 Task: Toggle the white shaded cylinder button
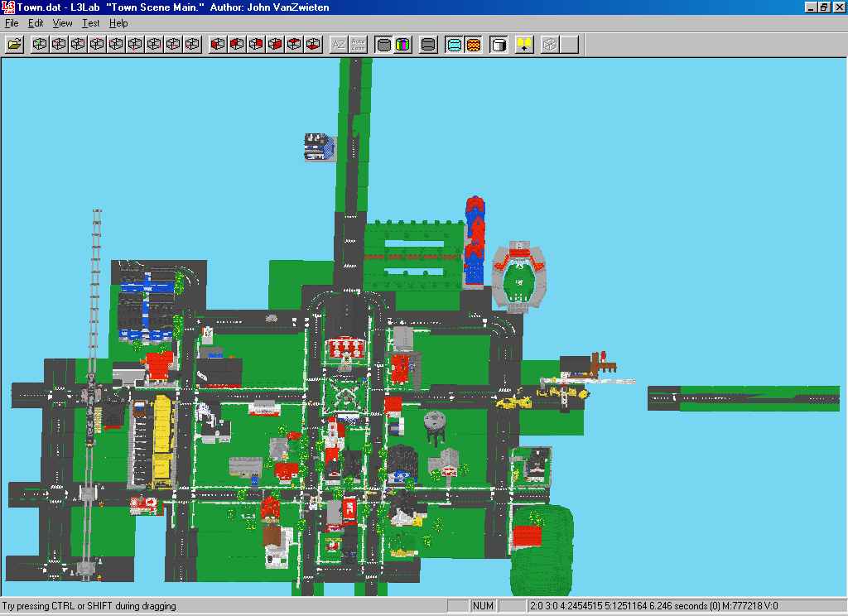499,45
